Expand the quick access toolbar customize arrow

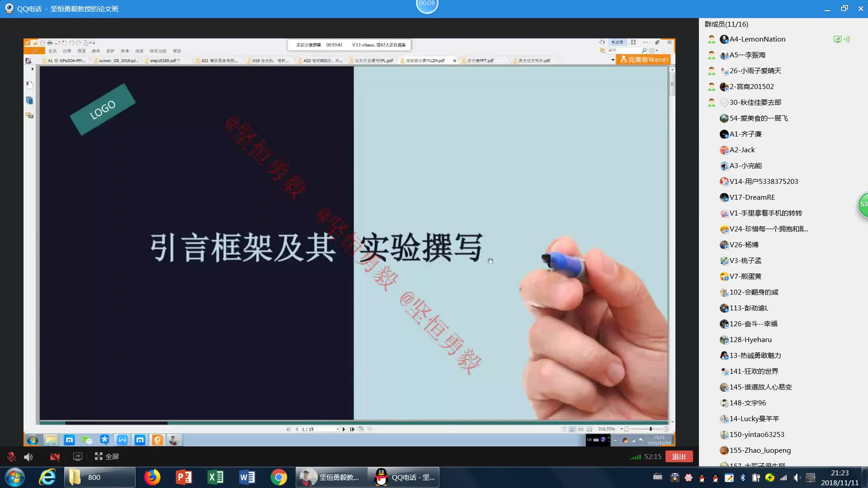[94, 43]
